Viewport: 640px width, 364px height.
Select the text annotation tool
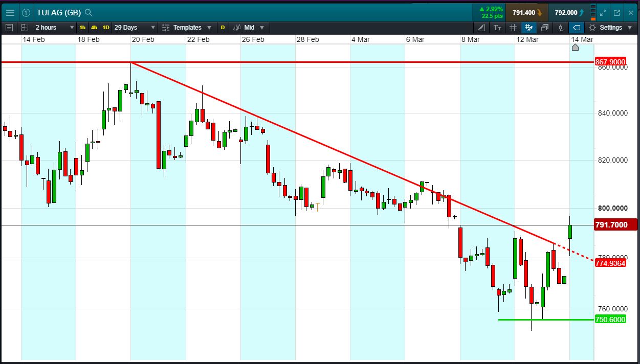click(497, 28)
